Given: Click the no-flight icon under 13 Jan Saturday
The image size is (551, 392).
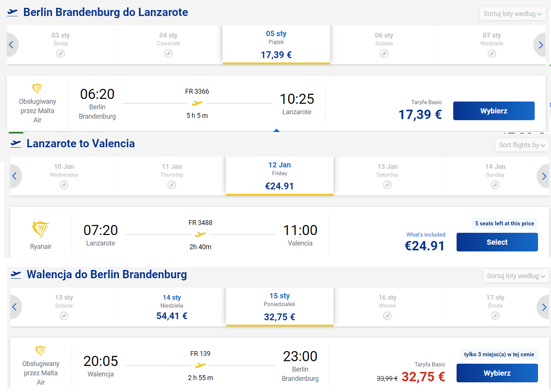Looking at the screenshot, I should 387,185.
